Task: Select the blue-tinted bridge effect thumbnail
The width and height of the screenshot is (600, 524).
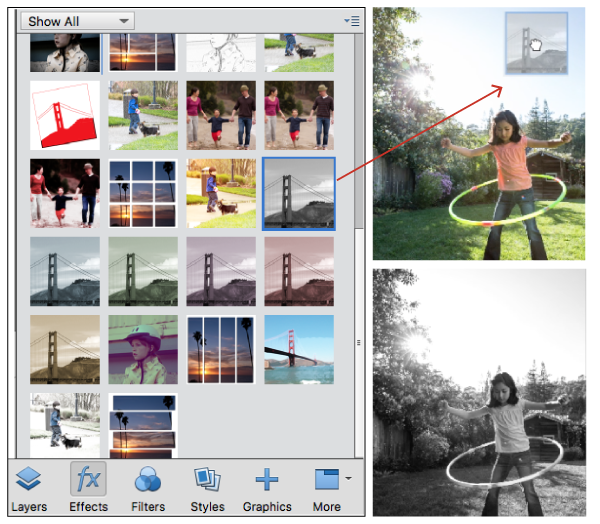Action: point(65,271)
